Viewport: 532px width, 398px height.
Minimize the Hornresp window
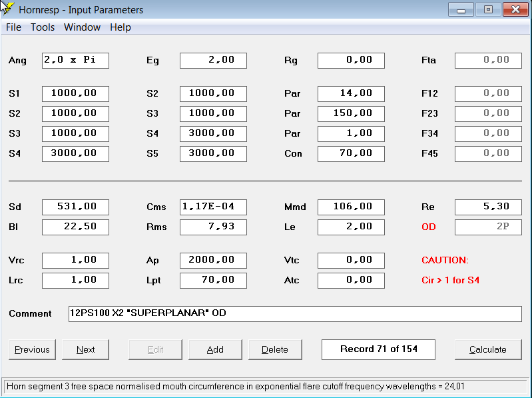pyautogui.click(x=461, y=9)
